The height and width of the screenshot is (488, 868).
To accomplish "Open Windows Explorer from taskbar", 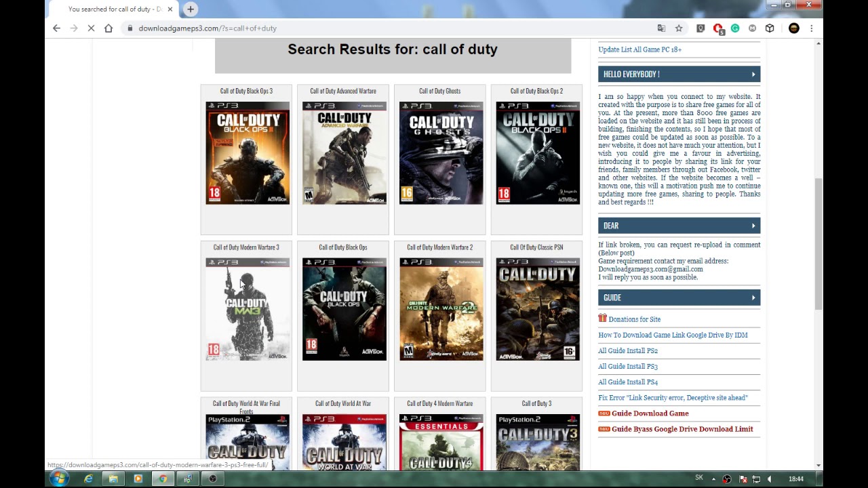I will coord(113,479).
